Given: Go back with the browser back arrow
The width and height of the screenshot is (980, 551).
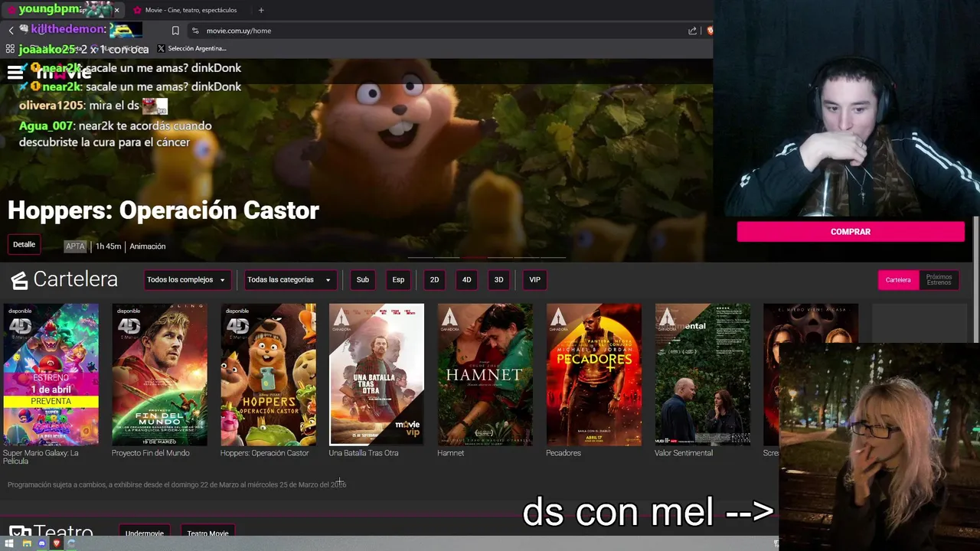Looking at the screenshot, I should [x=11, y=31].
